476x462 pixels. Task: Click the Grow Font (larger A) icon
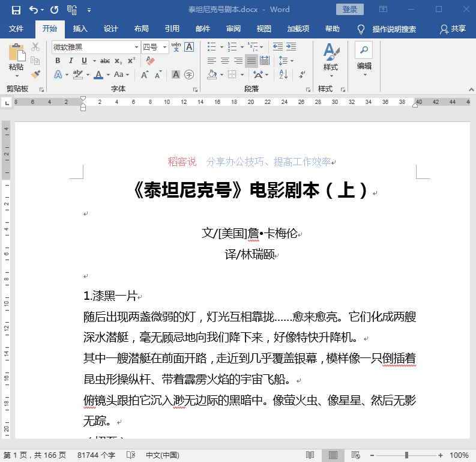(145, 74)
